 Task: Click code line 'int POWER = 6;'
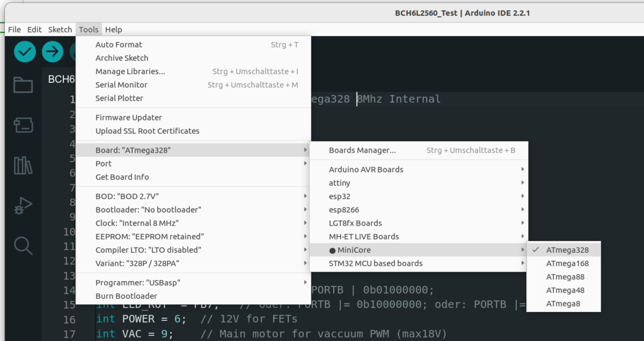point(141,319)
